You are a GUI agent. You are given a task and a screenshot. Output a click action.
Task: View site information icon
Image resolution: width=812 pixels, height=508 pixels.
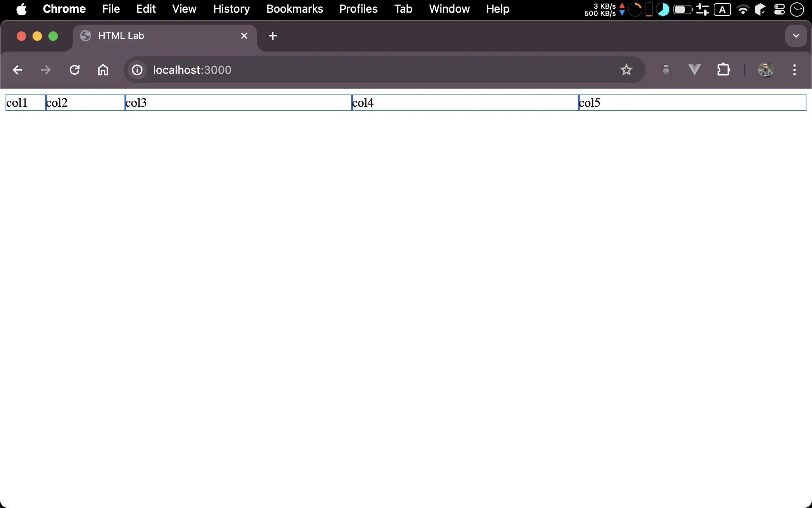137,70
